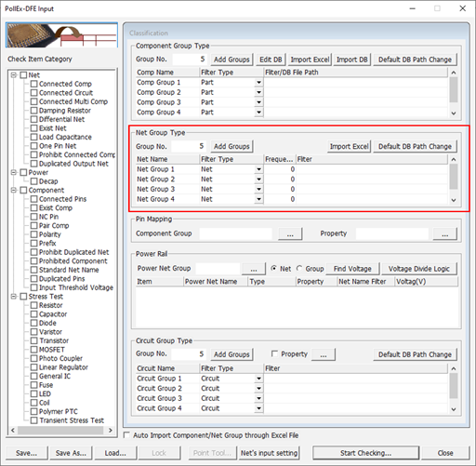The height and width of the screenshot is (466, 476).
Task: Click Default DB Path Change in Net Group Type
Action: tap(415, 146)
